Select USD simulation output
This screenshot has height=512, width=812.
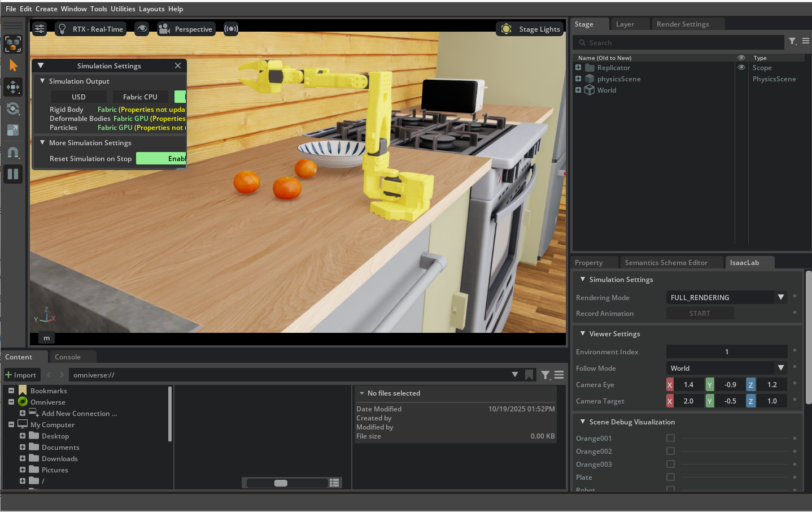click(x=78, y=97)
